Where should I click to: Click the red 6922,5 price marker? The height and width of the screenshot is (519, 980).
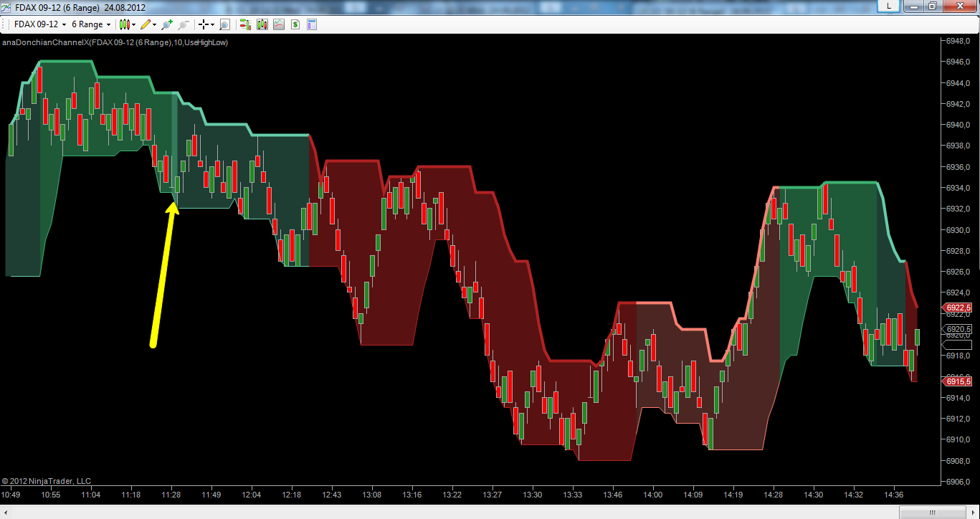point(958,308)
